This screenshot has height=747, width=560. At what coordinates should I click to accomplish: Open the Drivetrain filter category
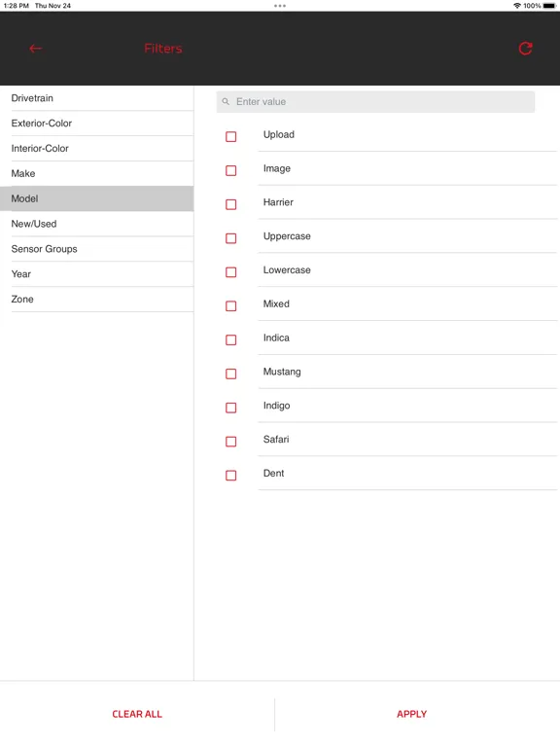(96, 98)
